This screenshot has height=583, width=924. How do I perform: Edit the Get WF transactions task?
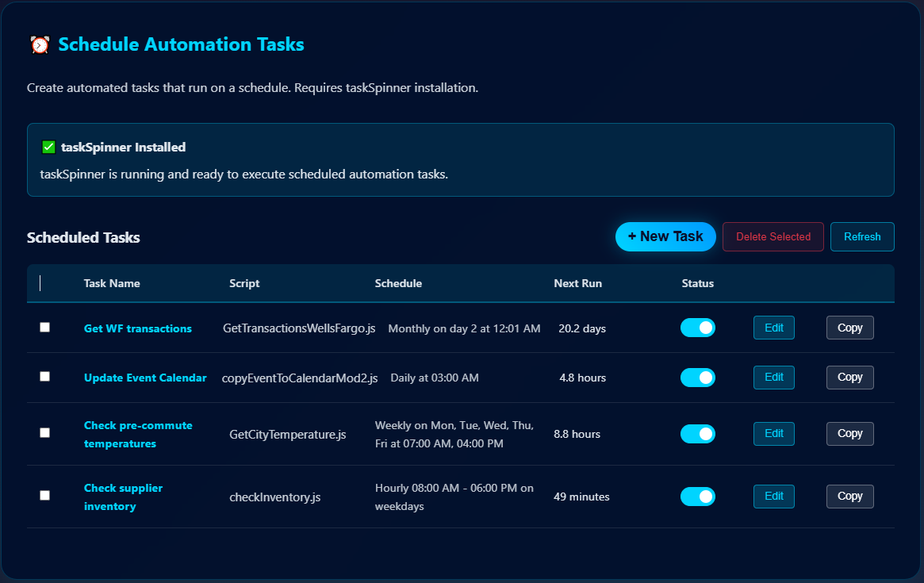774,328
